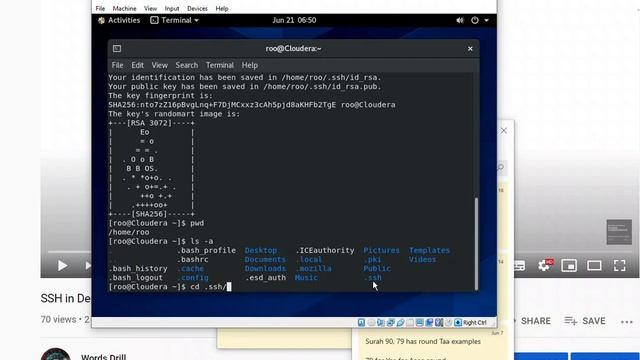Image resolution: width=640 pixels, height=360 pixels.
Task: Toggle YouTube subtitles captions button
Action: 519,266
